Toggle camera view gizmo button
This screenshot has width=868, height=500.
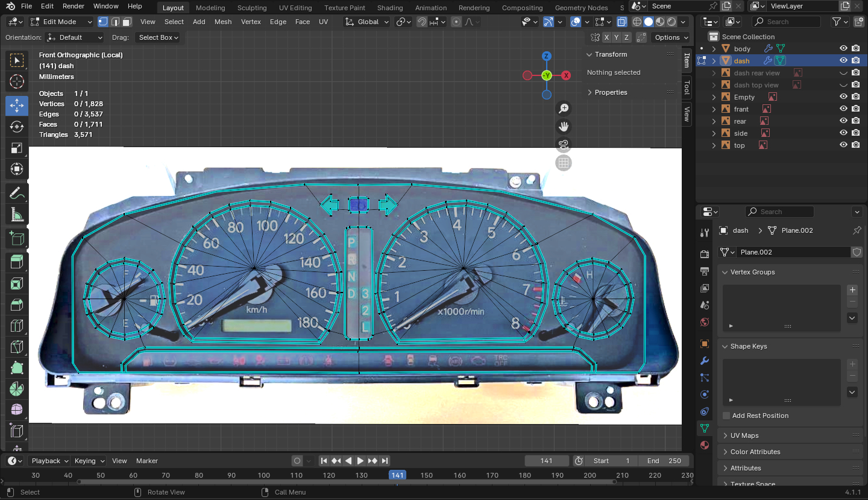pos(564,145)
